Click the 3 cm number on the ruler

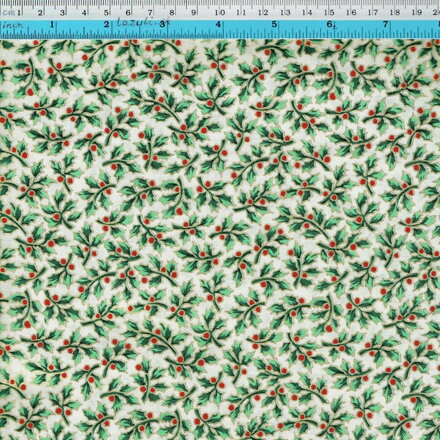(x=62, y=13)
